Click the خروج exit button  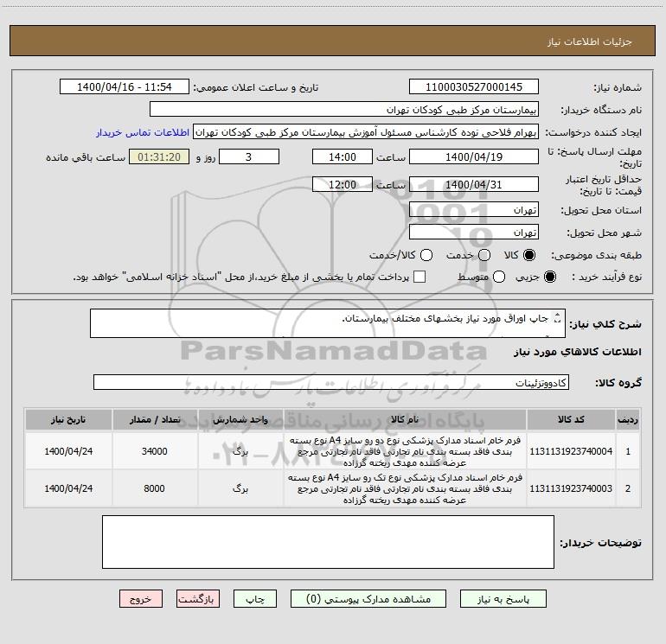141,599
